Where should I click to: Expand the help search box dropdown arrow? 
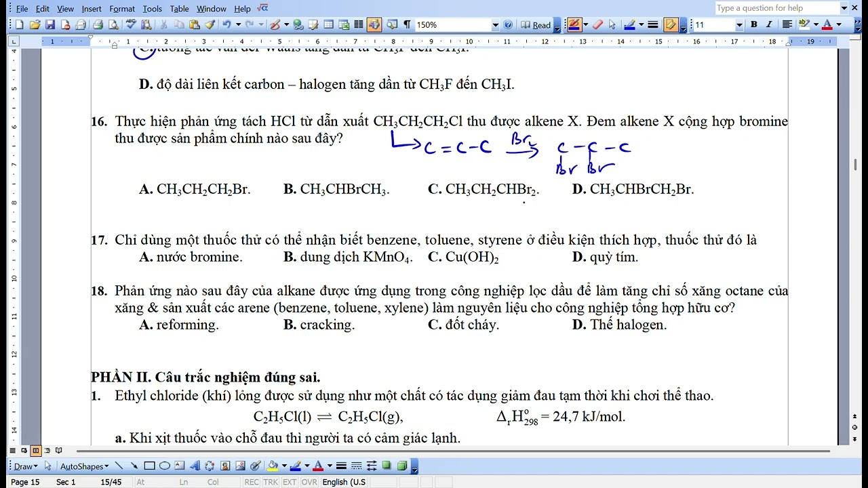tap(844, 8)
